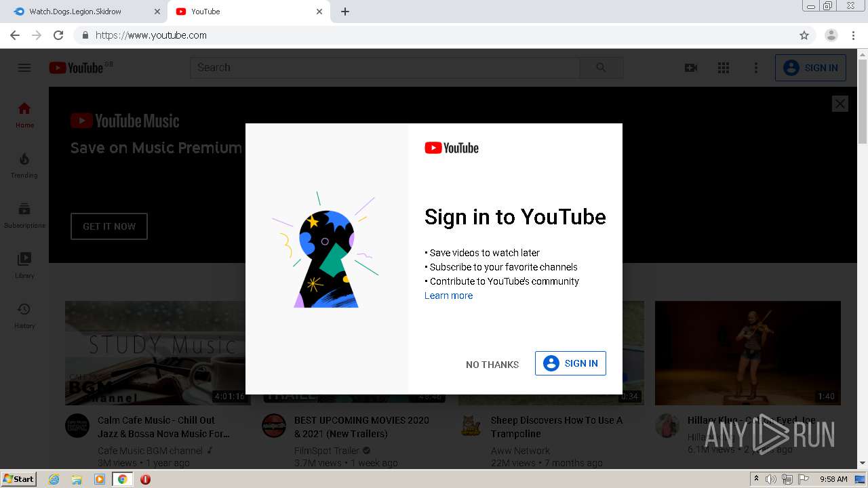Open Cafe Music BGM channel link
Screen dimensions: 868x488
click(x=150, y=451)
